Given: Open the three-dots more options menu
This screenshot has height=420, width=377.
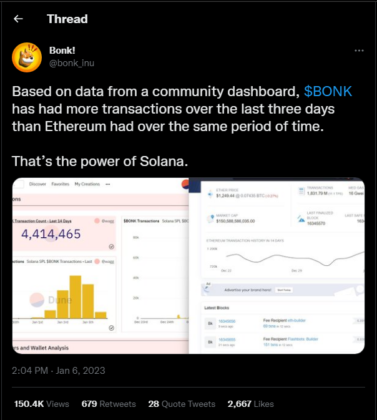Looking at the screenshot, I should coord(359,51).
